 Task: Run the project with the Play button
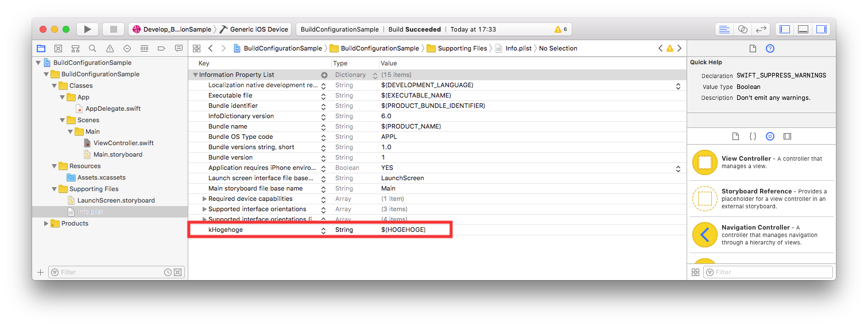click(x=87, y=29)
